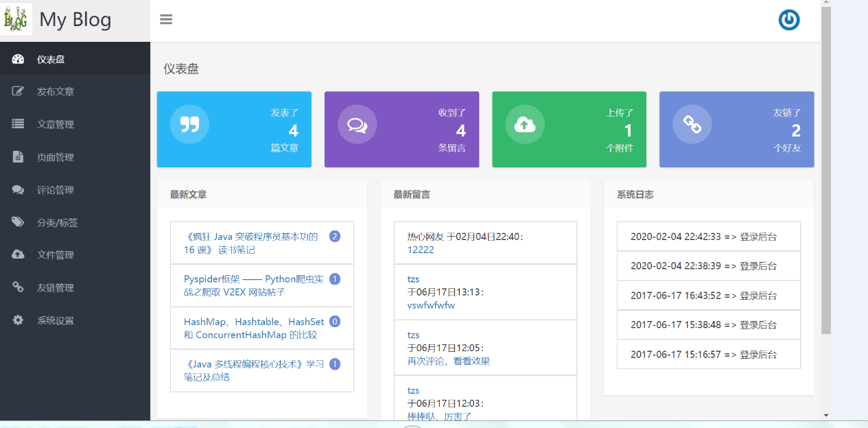Click the comment count badge showing 2

tap(335, 237)
